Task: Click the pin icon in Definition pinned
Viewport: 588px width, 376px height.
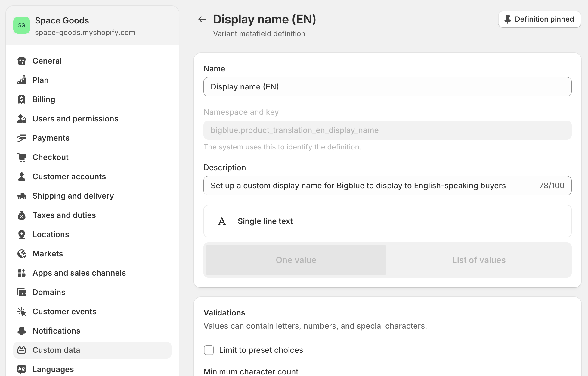Action: point(508,19)
